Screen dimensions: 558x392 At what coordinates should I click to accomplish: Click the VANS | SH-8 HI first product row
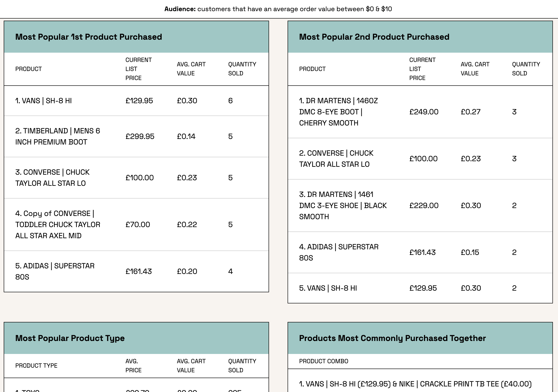tap(44, 101)
